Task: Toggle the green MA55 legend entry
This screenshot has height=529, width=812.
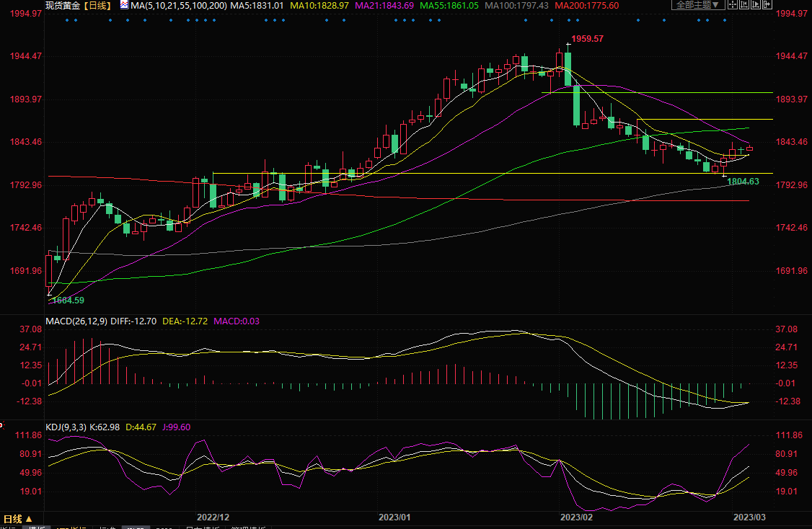Action: tap(449, 5)
